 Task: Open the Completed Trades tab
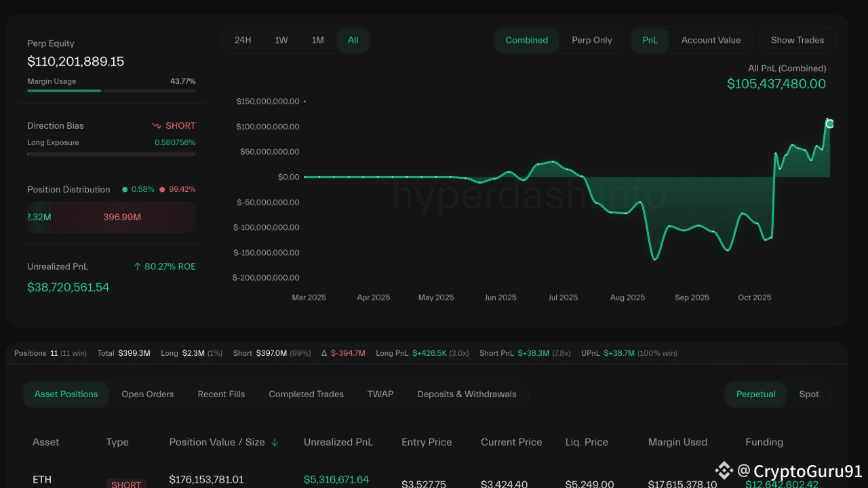[x=307, y=394]
